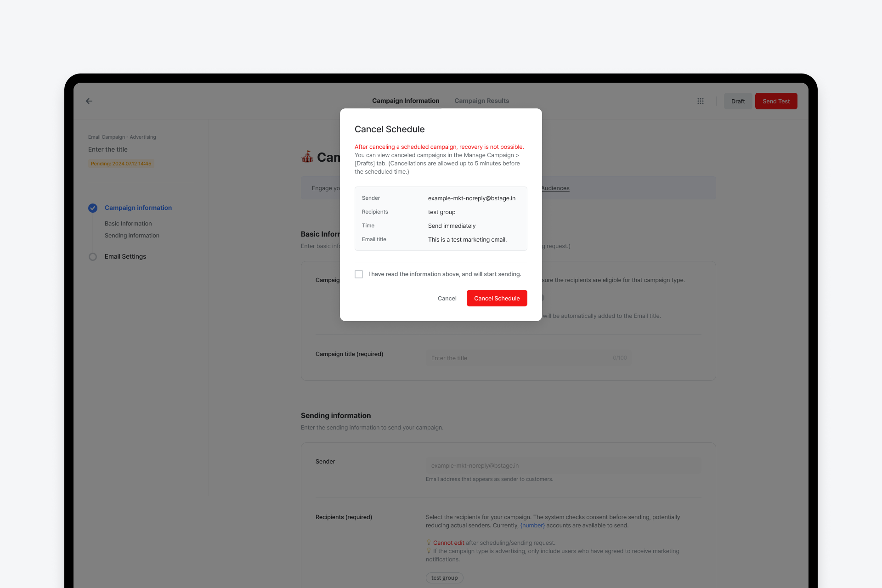Click the 'Recipients (required)' label
This screenshot has width=882, height=588.
[344, 517]
